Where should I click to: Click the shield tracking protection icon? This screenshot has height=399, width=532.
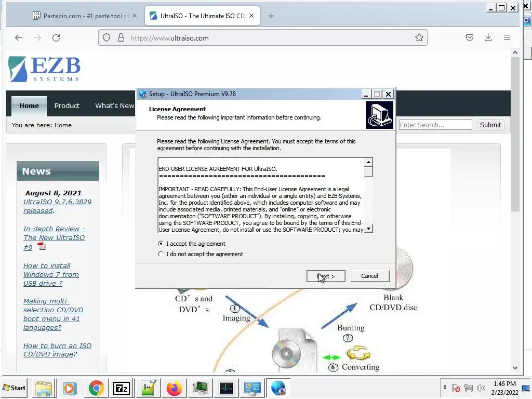click(x=107, y=37)
